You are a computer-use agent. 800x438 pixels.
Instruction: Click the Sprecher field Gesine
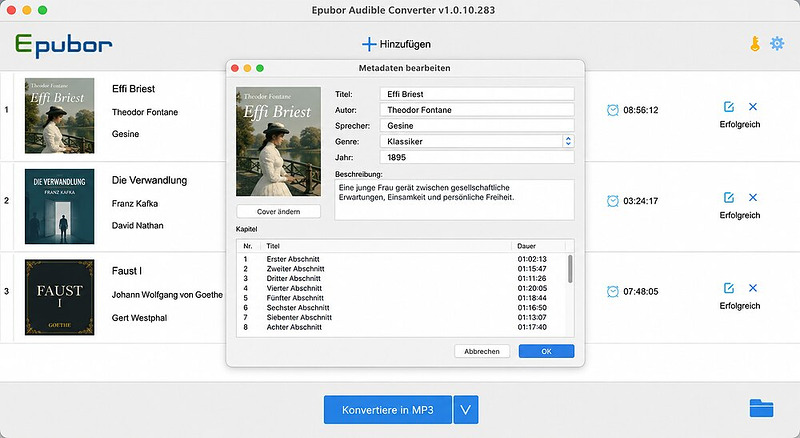pyautogui.click(x=477, y=126)
